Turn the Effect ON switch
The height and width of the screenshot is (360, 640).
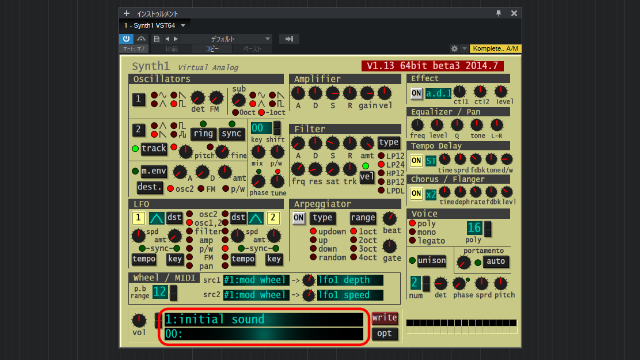click(x=416, y=93)
